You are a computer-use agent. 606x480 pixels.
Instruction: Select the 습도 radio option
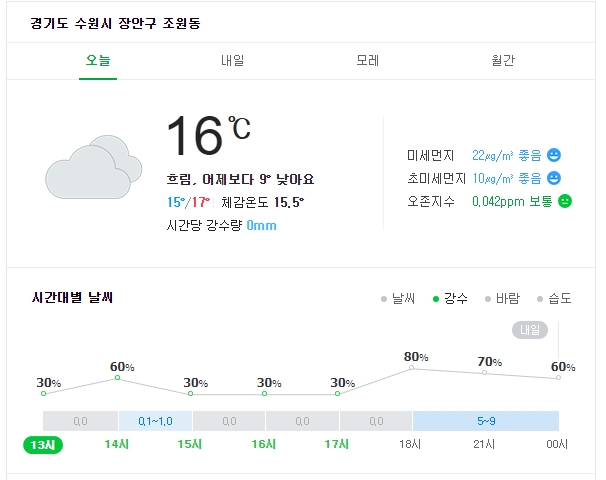pyautogui.click(x=555, y=298)
